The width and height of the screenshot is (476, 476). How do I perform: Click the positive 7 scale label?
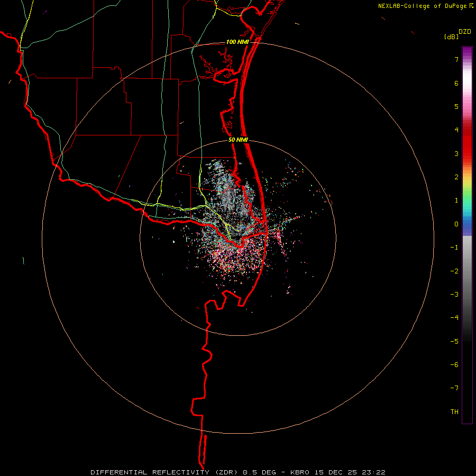[x=456, y=59]
